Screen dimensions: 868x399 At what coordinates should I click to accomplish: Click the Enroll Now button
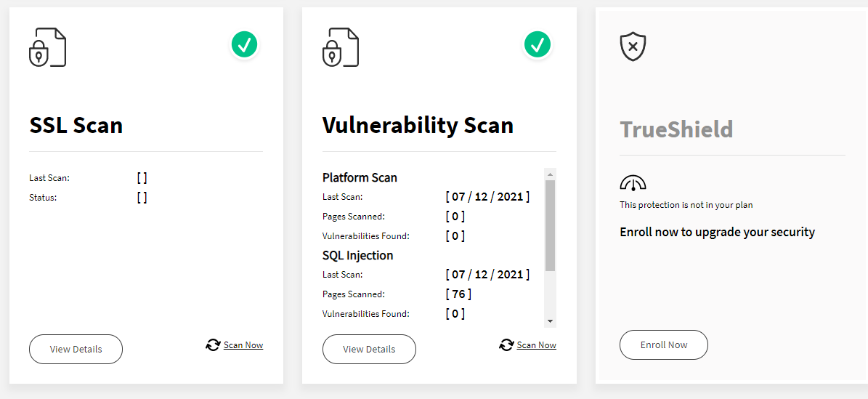(664, 344)
